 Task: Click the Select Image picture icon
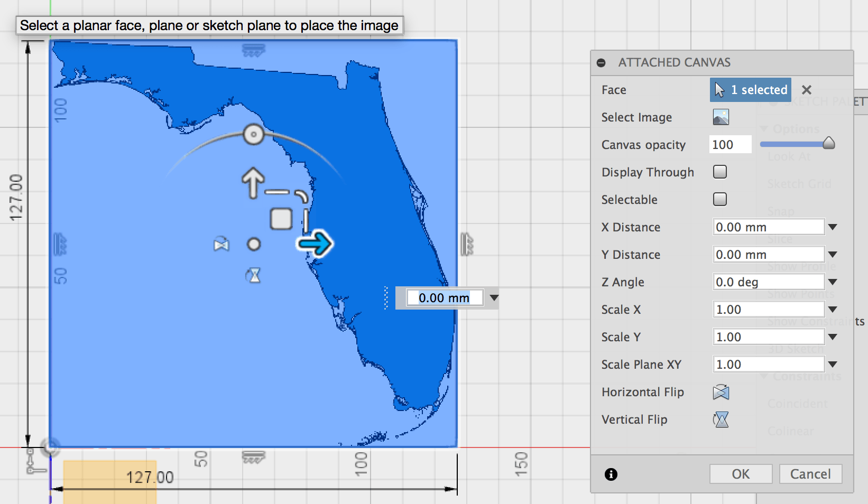coord(721,117)
